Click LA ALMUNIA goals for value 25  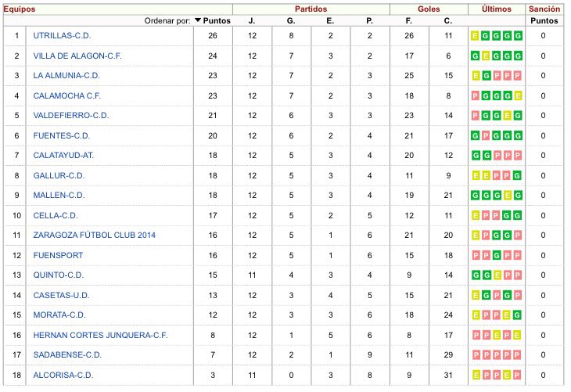coord(409,75)
